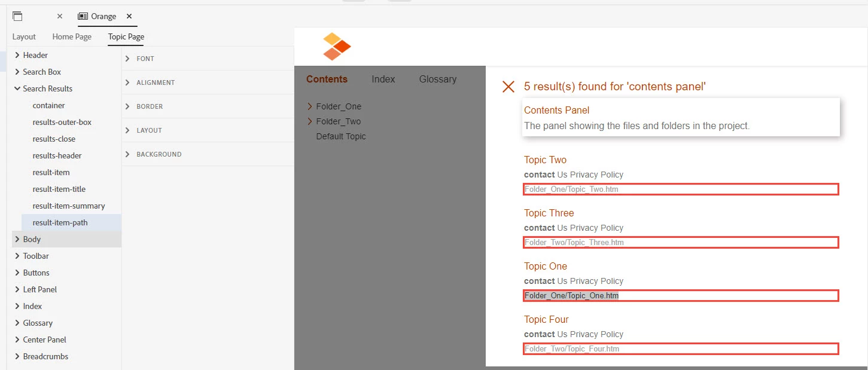Open the Contents tab in the preview
The image size is (868, 370).
click(x=327, y=79)
